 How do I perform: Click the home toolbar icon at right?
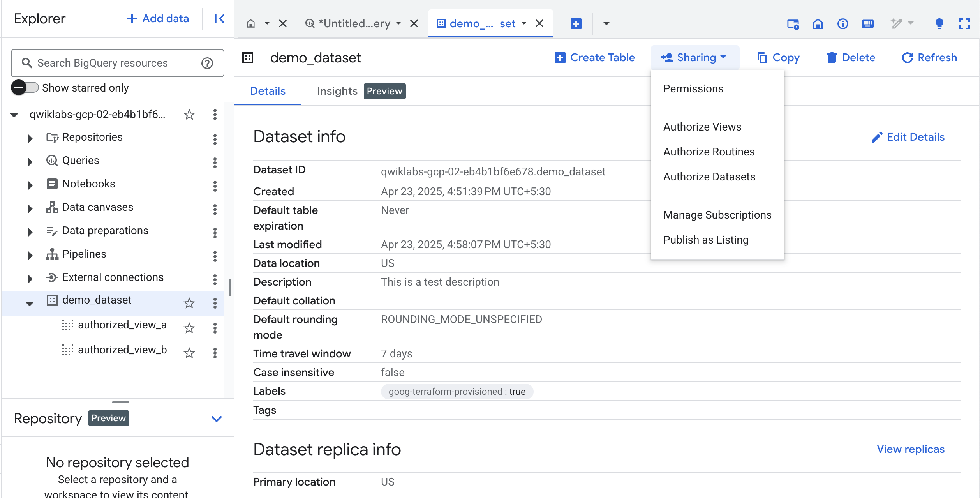click(818, 24)
